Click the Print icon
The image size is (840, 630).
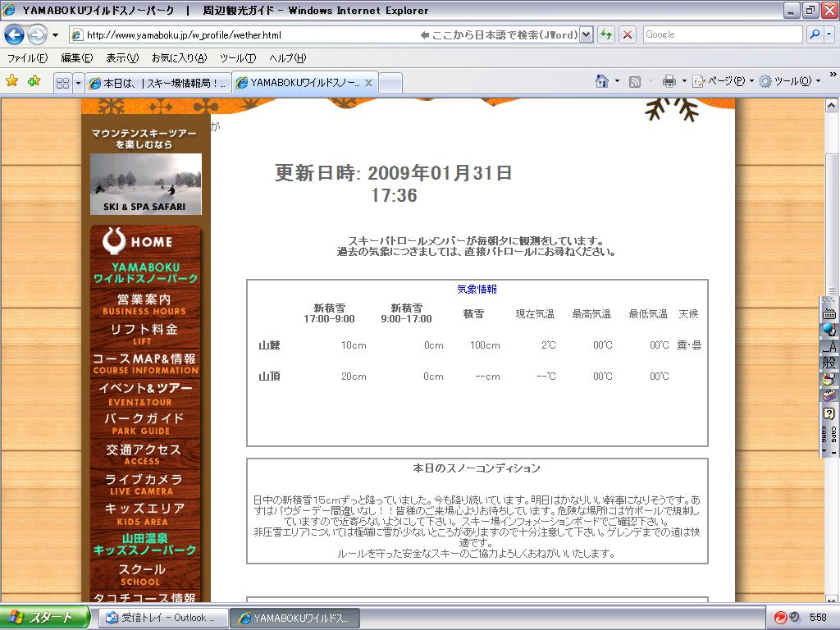pos(669,81)
